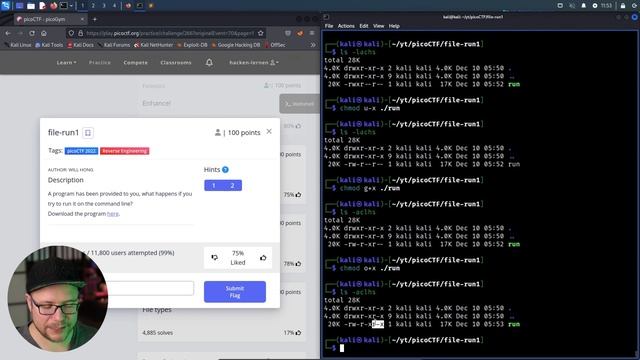
Task: Expand the terminal launcher dropdown arrow
Action: pyautogui.click(x=71, y=6)
